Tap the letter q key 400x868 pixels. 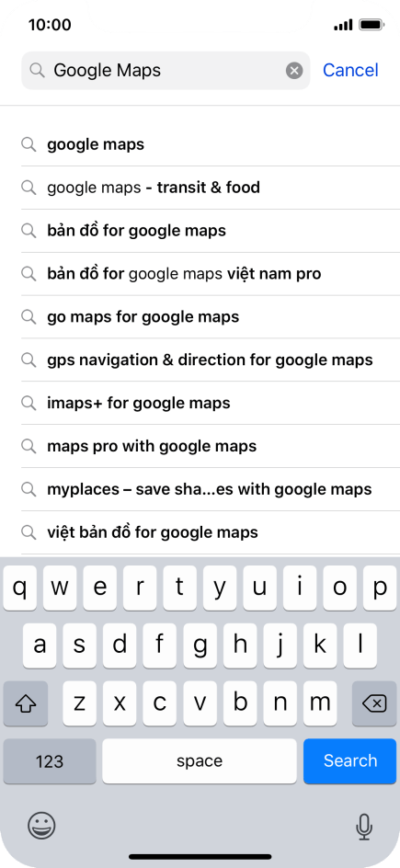pos(20,588)
